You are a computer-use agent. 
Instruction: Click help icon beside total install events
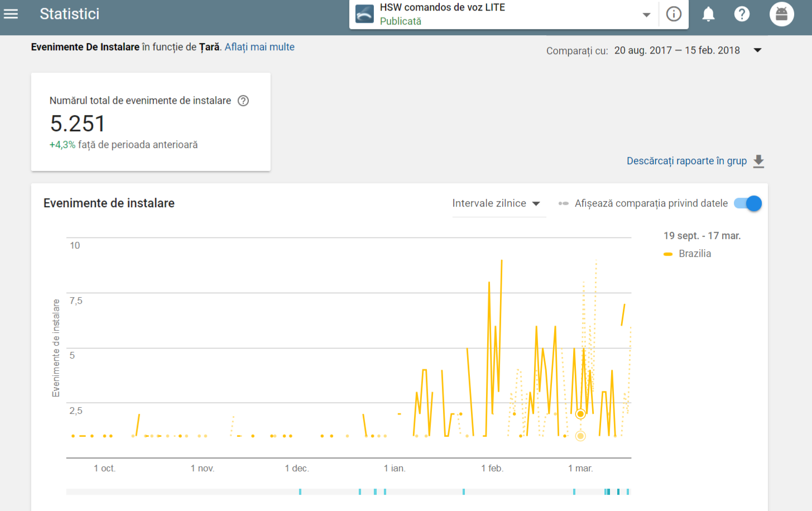243,101
